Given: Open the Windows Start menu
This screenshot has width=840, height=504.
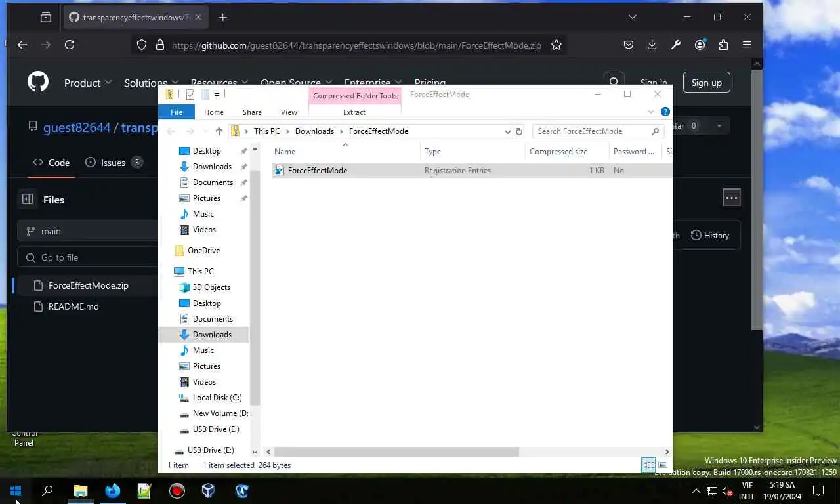Looking at the screenshot, I should pos(16,490).
